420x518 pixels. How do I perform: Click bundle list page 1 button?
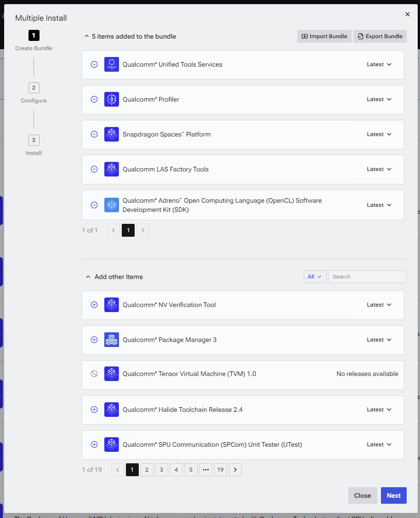[x=128, y=230]
